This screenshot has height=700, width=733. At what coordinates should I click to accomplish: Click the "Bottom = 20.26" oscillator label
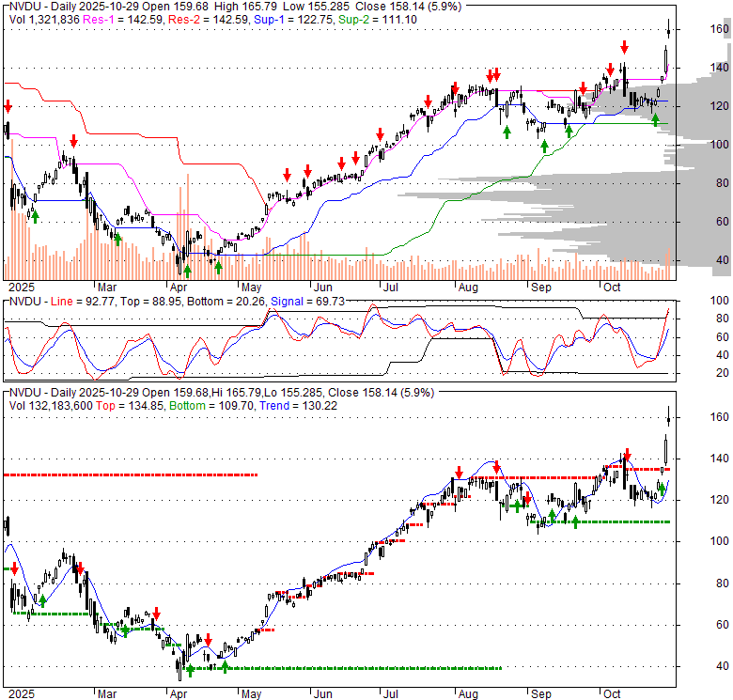click(x=226, y=302)
